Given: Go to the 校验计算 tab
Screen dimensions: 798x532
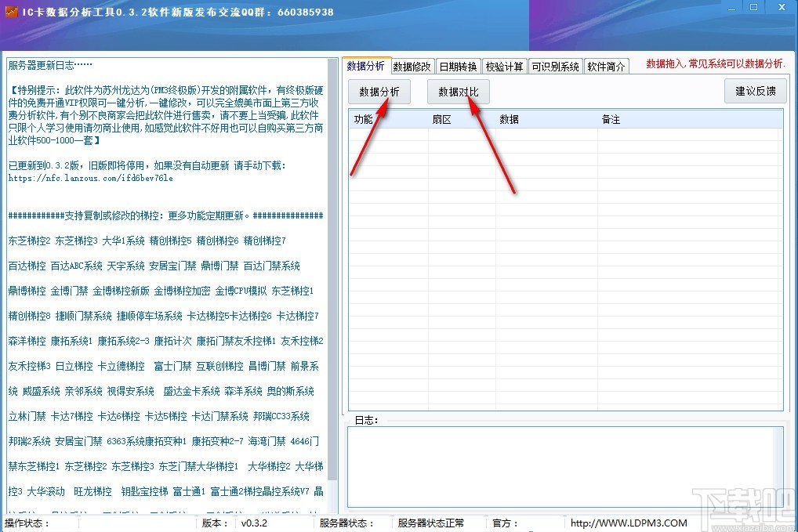Looking at the screenshot, I should 504,67.
